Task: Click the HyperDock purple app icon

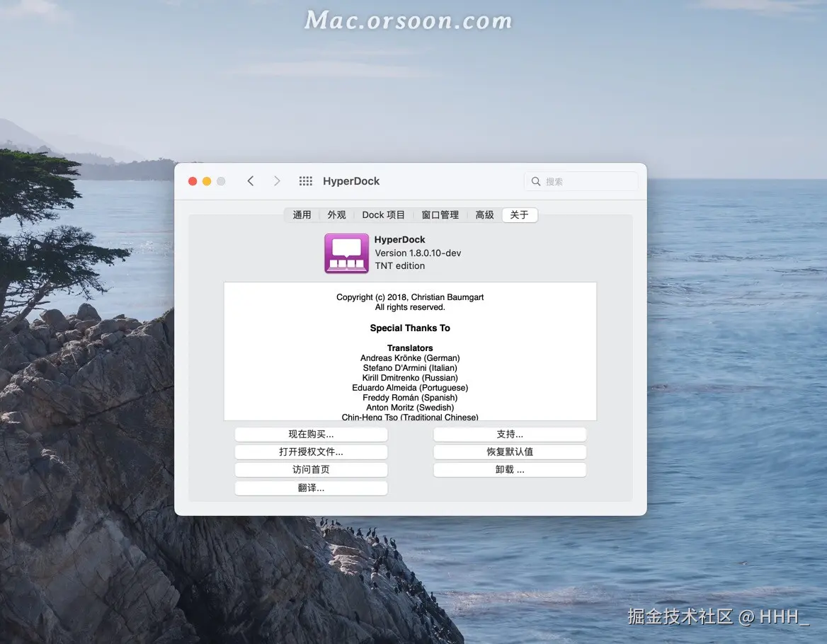Action: point(346,253)
